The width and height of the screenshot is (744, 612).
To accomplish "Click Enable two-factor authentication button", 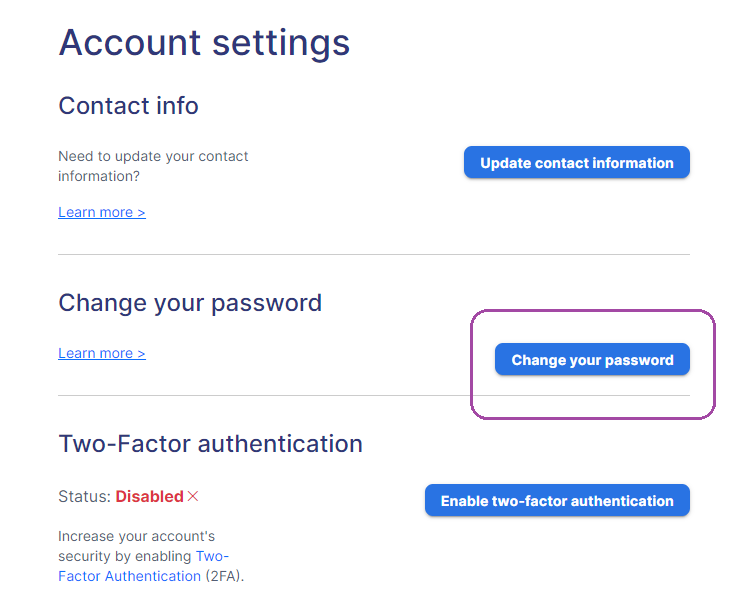I will coord(557,500).
